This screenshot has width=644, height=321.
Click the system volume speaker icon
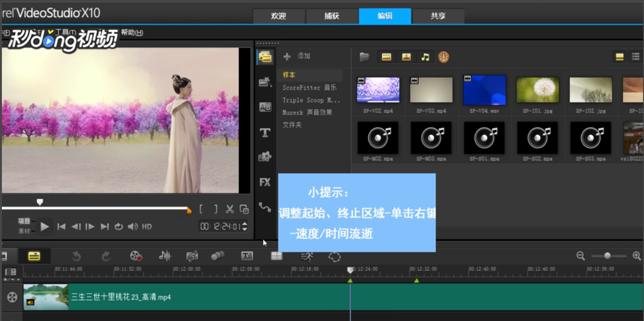[133, 227]
